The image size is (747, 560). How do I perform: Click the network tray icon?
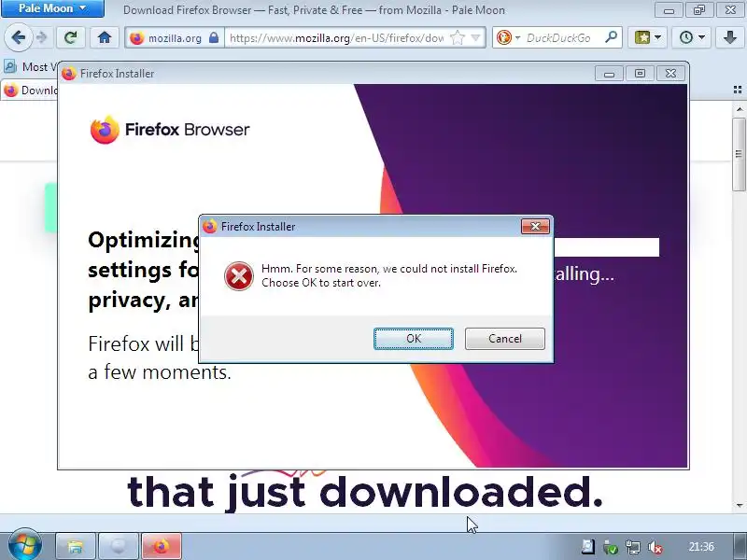(x=633, y=547)
